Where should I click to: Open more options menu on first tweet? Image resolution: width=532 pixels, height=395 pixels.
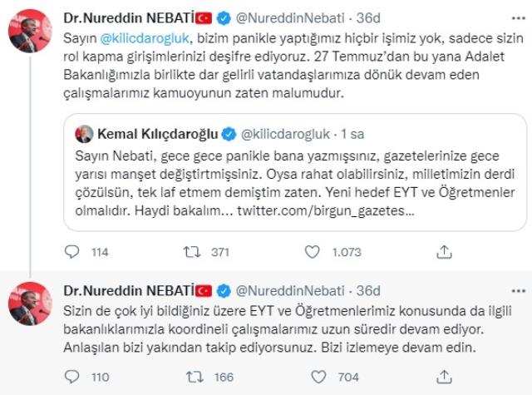518,18
